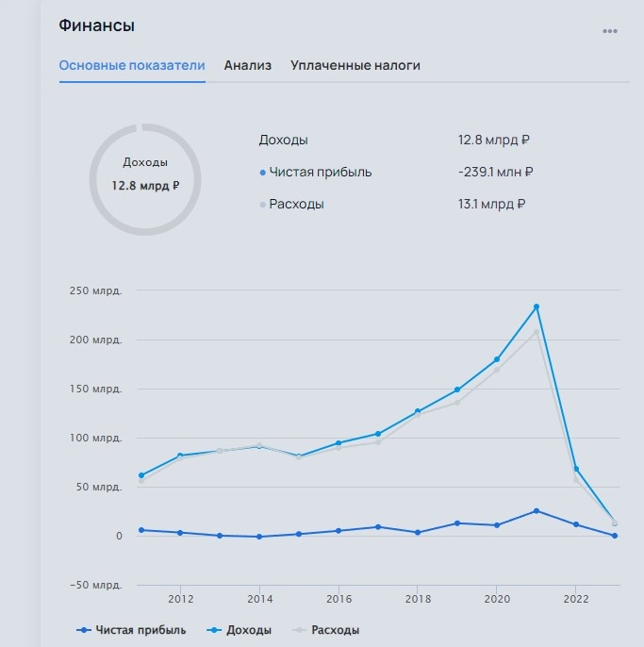Click the Чистая прибыль 2023 data point
Image resolution: width=644 pixels, height=647 pixels.
(615, 536)
